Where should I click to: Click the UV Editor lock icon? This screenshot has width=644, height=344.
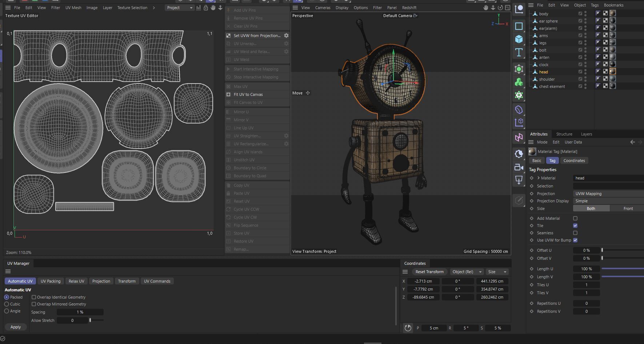(x=206, y=8)
